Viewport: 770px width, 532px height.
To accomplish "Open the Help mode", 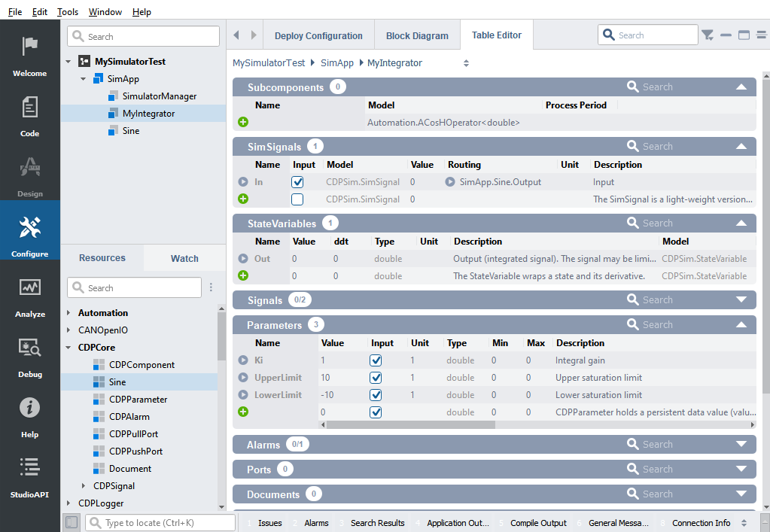I will click(29, 418).
